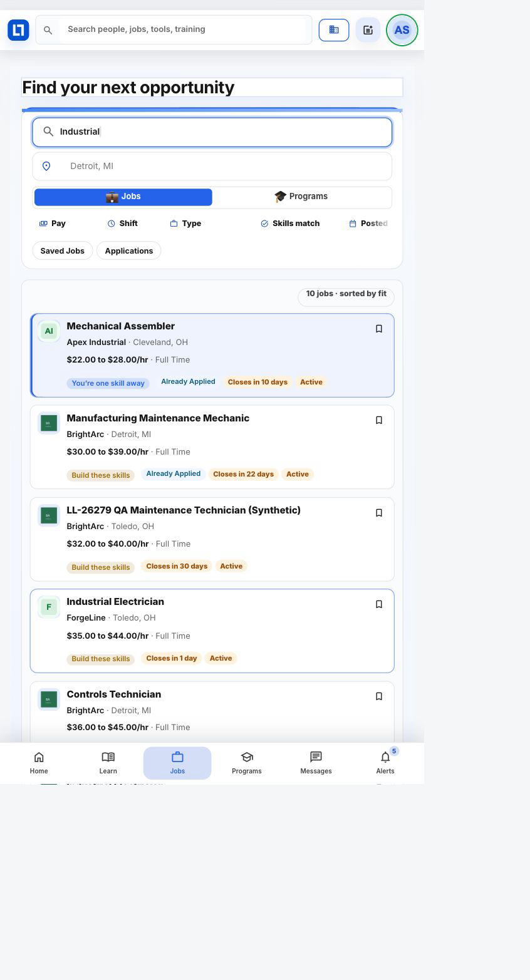The image size is (530, 980).
Task: Open the news feed icon button
Action: (x=368, y=29)
